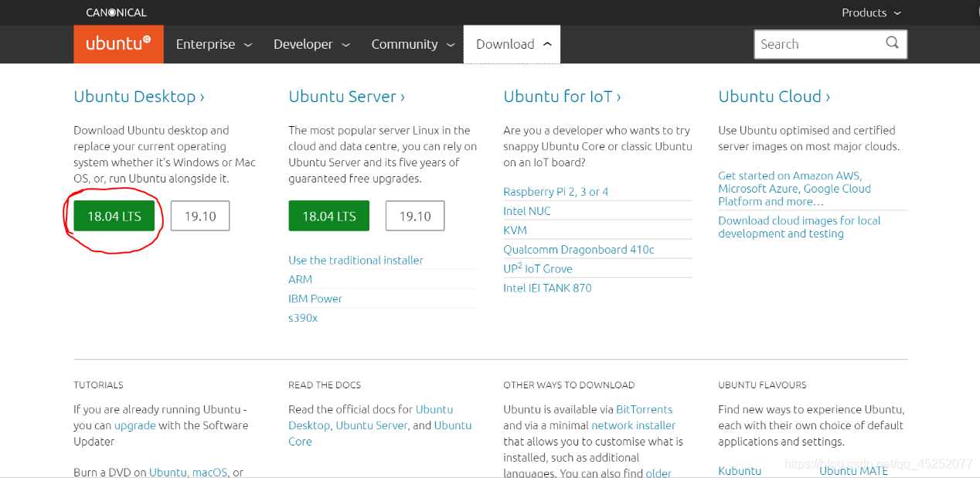Click the network installer link
Viewport: 980px width, 478px height.
coord(634,425)
